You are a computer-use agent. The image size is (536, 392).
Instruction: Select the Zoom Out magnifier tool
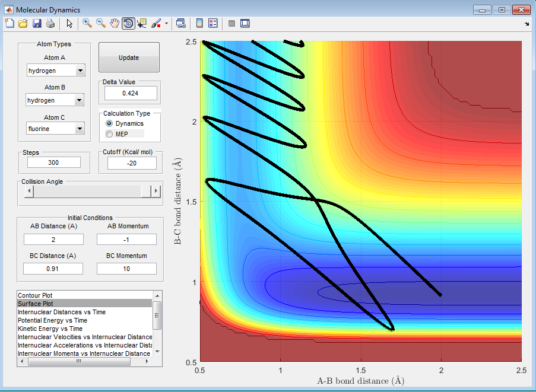[x=101, y=23]
